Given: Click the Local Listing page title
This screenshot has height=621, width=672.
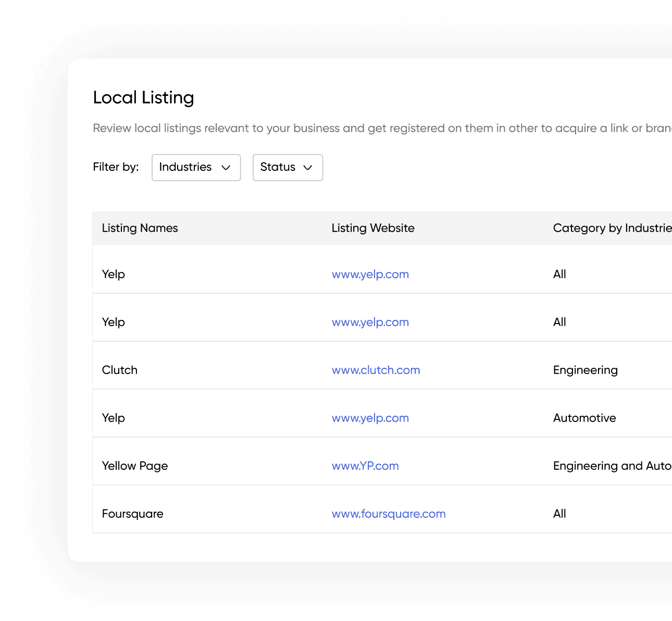Looking at the screenshot, I should coord(144,97).
